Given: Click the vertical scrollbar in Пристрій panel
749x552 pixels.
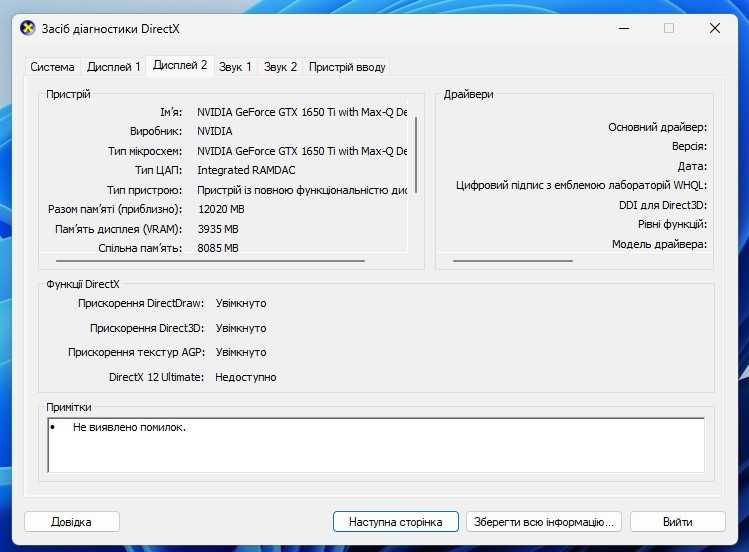Looking at the screenshot, I should coord(416,155).
